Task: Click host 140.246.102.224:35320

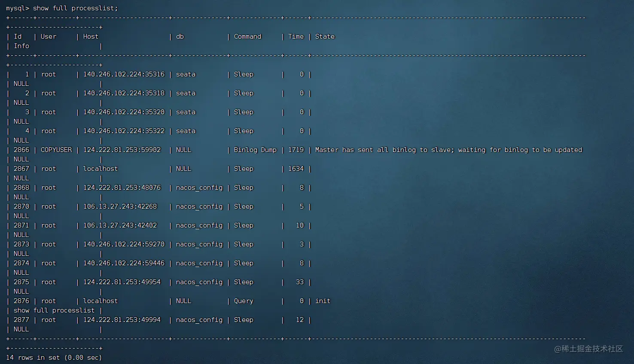Action: 124,112
